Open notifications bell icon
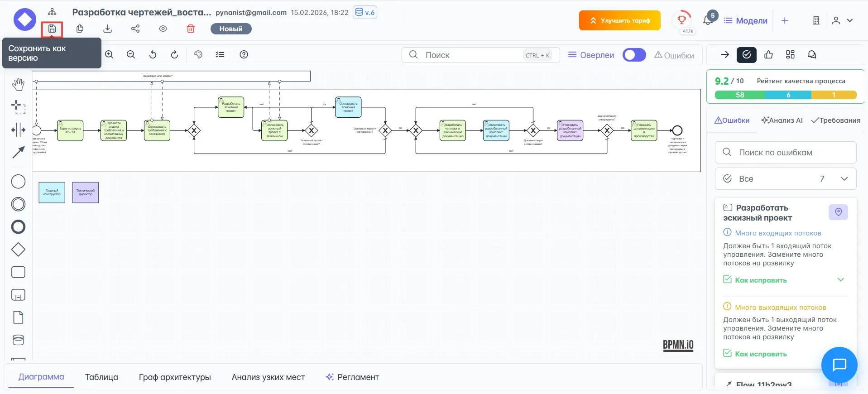This screenshot has height=394, width=868. click(708, 20)
